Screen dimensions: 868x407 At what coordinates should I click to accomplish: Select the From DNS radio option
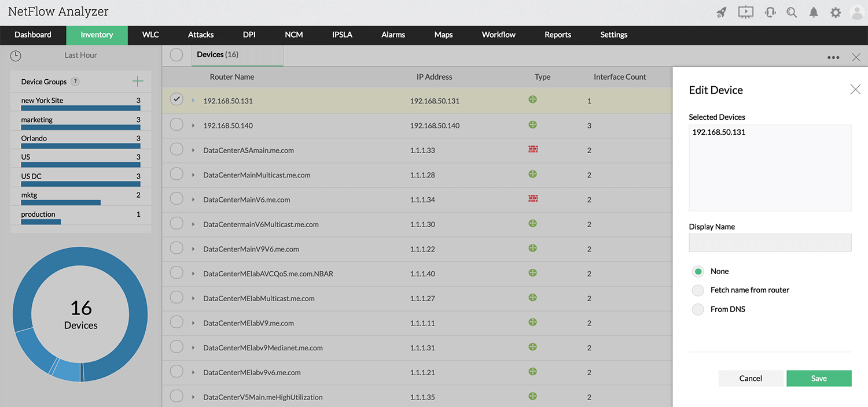[698, 309]
